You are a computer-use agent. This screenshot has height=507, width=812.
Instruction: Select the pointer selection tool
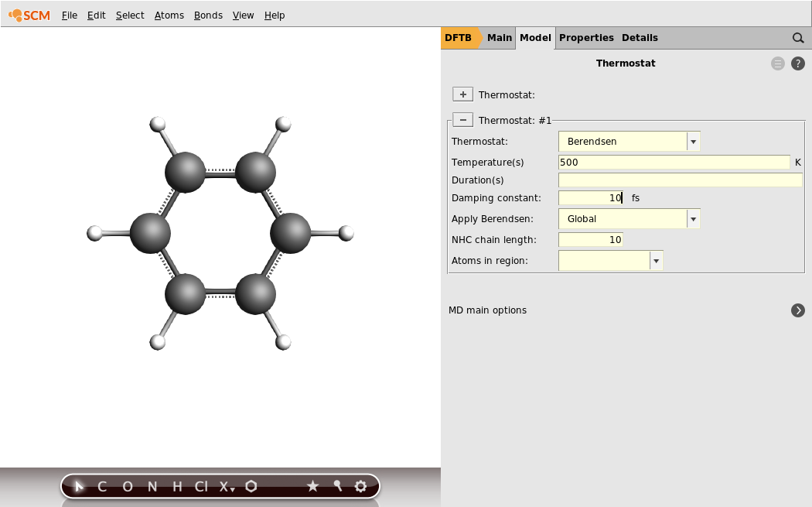[x=79, y=486]
